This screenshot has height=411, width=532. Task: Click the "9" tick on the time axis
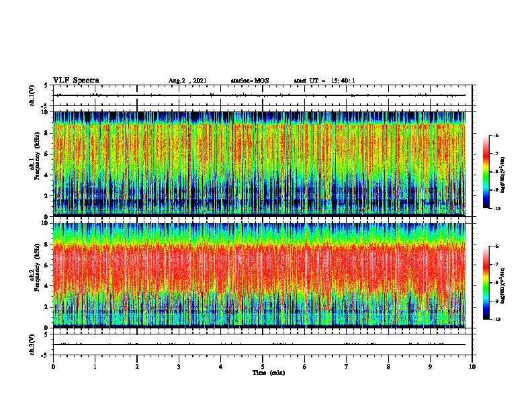click(430, 367)
